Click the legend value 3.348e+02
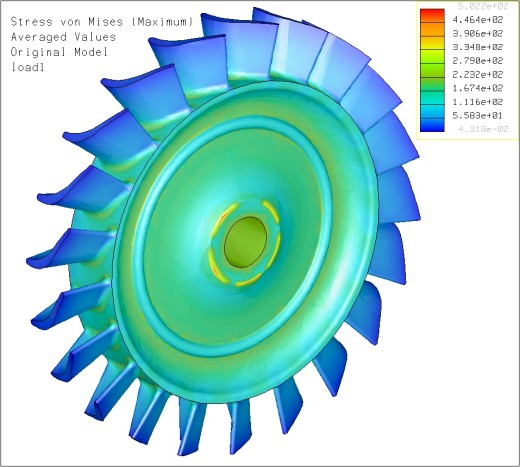520x467 pixels. [x=477, y=47]
